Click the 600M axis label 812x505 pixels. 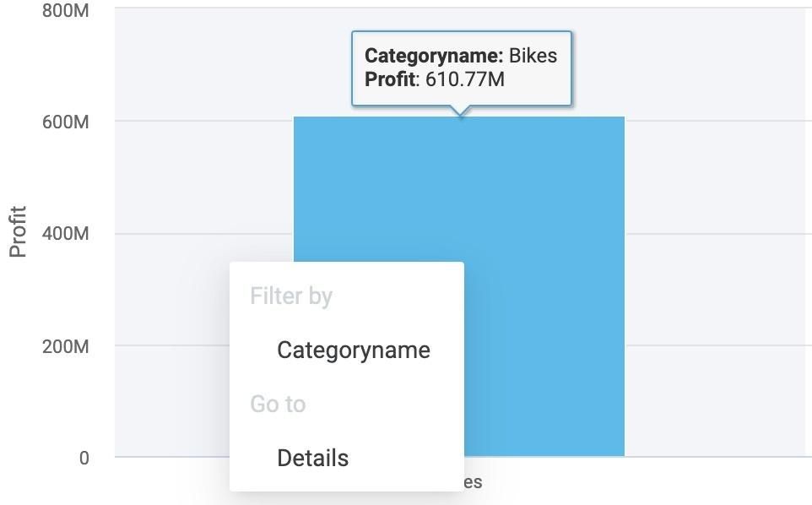tap(65, 122)
